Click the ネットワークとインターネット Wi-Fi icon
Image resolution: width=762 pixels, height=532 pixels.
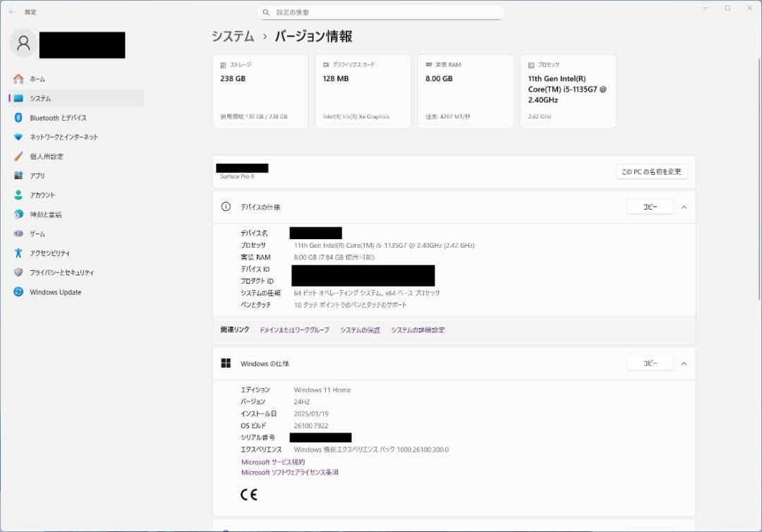18,137
